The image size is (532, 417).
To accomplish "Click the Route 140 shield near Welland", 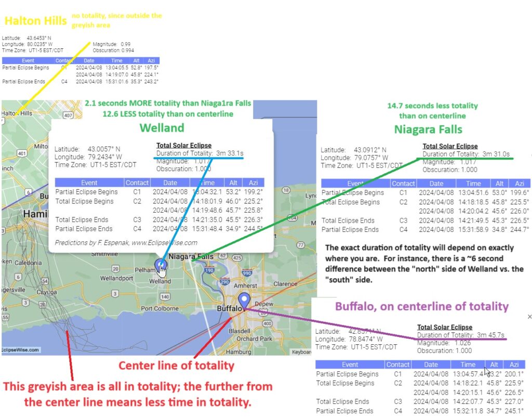I will pos(165,296).
